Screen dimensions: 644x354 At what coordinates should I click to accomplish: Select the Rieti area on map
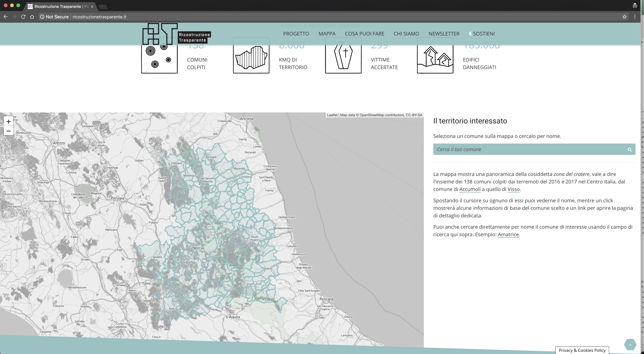[x=172, y=309]
